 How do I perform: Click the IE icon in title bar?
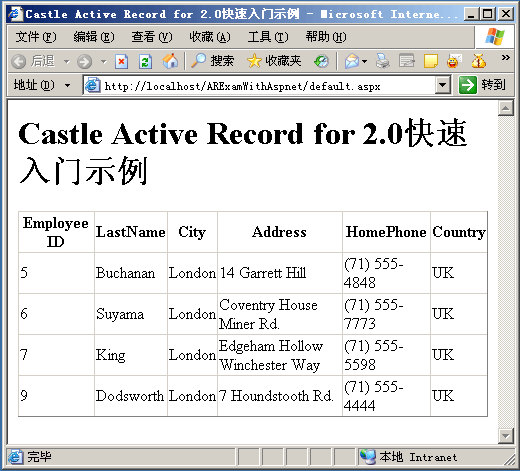pos(15,14)
